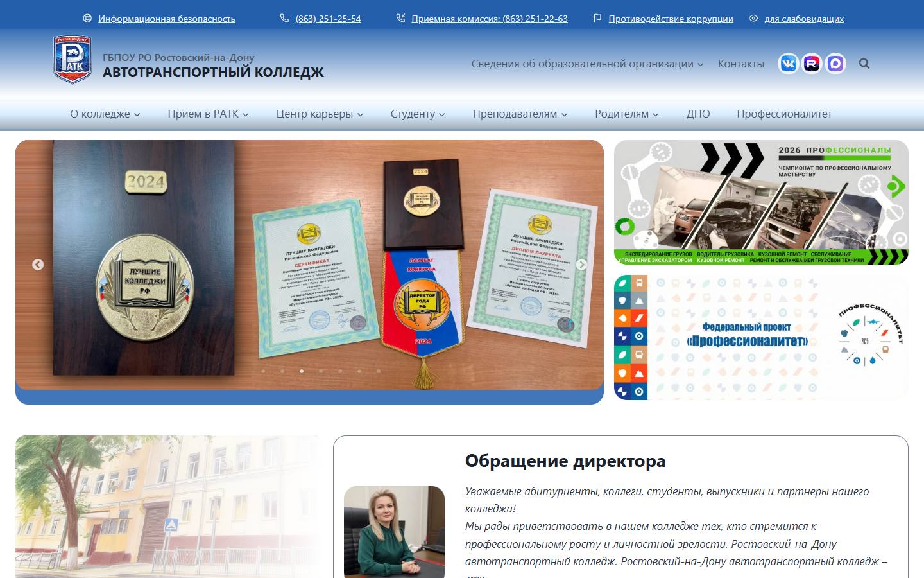The width and height of the screenshot is (924, 578).
Task: Select the last slide indicator dot
Action: pyautogui.click(x=379, y=371)
